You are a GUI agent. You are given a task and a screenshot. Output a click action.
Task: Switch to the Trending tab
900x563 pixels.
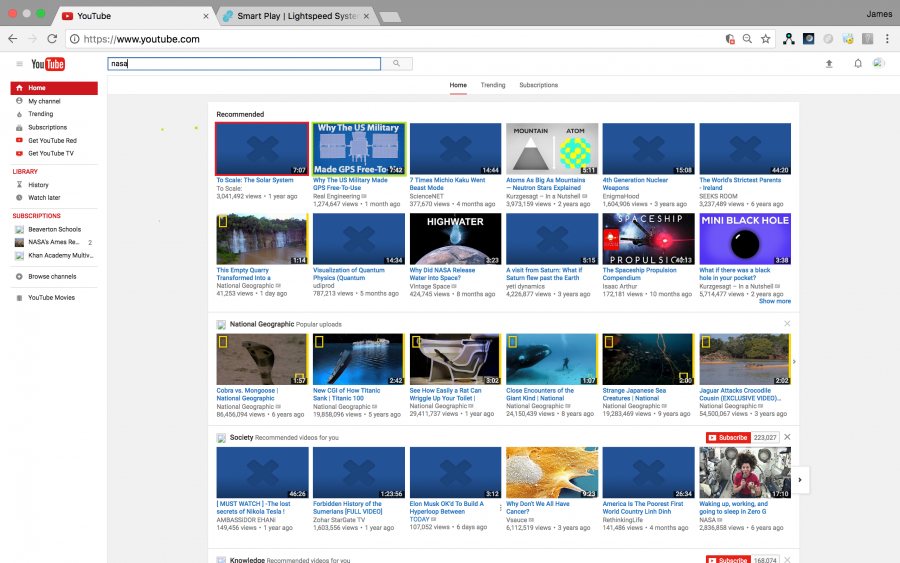493,85
